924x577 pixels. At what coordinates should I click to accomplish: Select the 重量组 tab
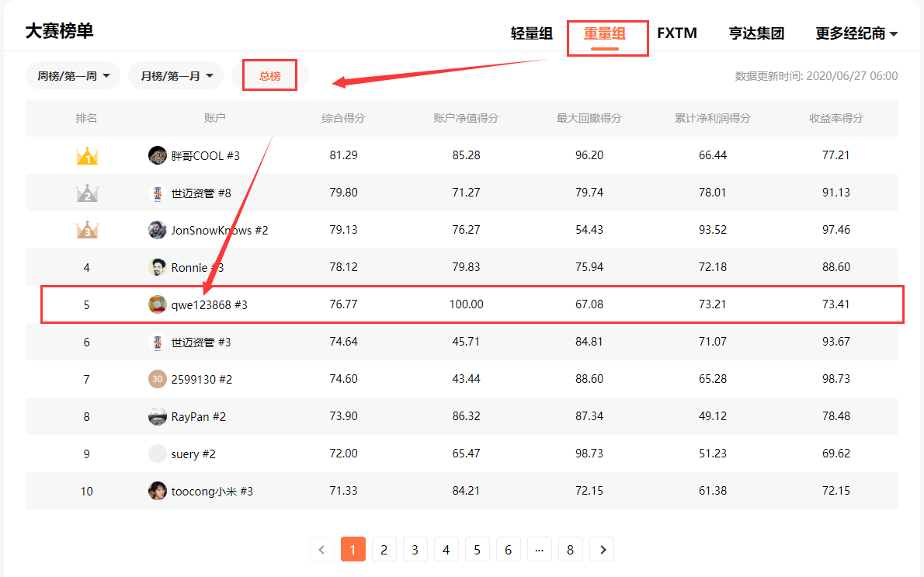(x=605, y=33)
